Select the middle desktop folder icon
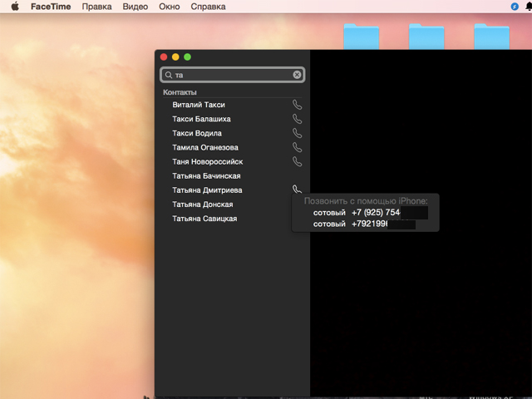This screenshot has height=399, width=532. pyautogui.click(x=426, y=37)
